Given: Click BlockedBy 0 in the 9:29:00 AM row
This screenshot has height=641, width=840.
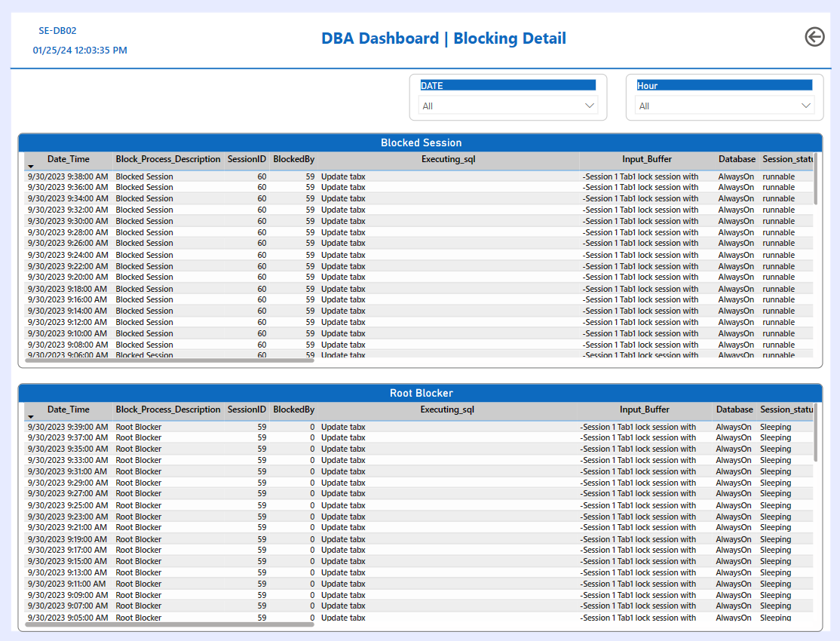Looking at the screenshot, I should [x=312, y=483].
